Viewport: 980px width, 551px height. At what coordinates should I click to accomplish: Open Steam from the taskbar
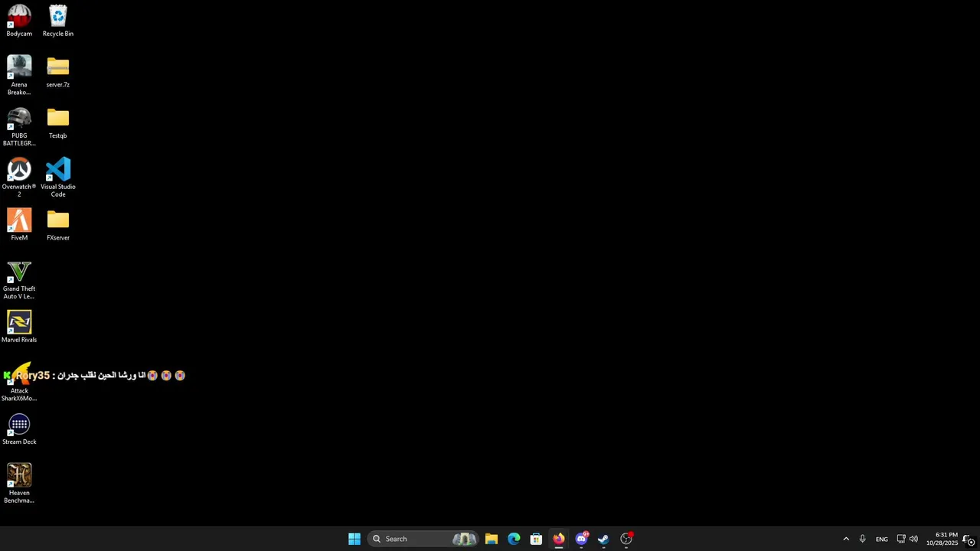pyautogui.click(x=603, y=539)
